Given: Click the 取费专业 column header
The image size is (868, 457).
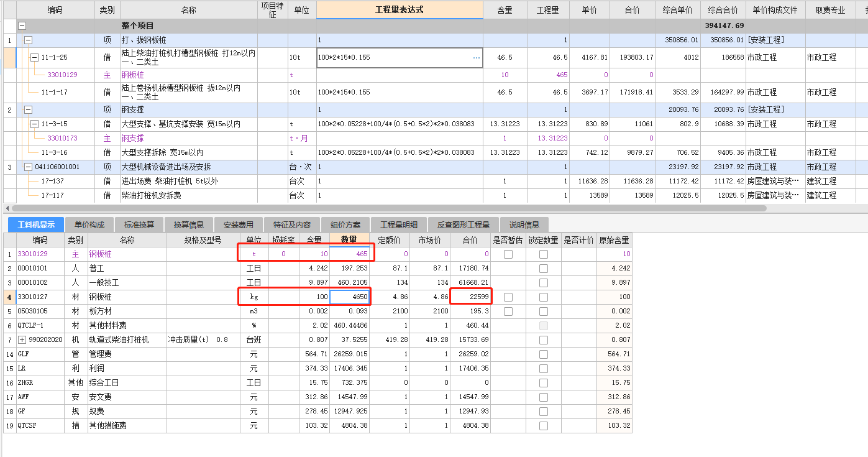Looking at the screenshot, I should (831, 10).
